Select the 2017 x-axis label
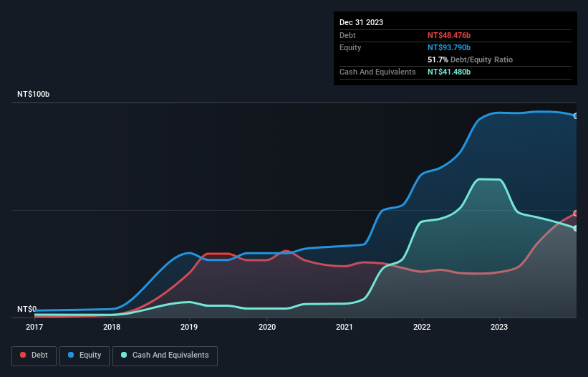 coord(34,327)
